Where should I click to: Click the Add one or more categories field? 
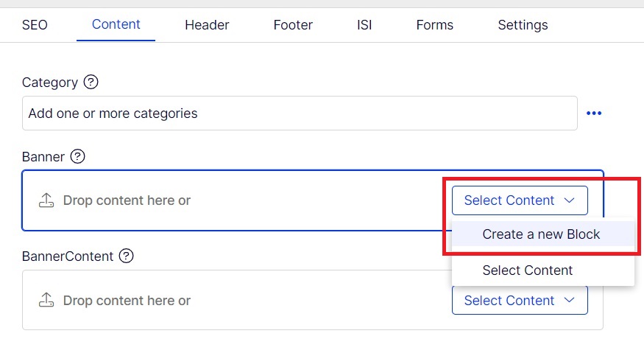[x=300, y=113]
